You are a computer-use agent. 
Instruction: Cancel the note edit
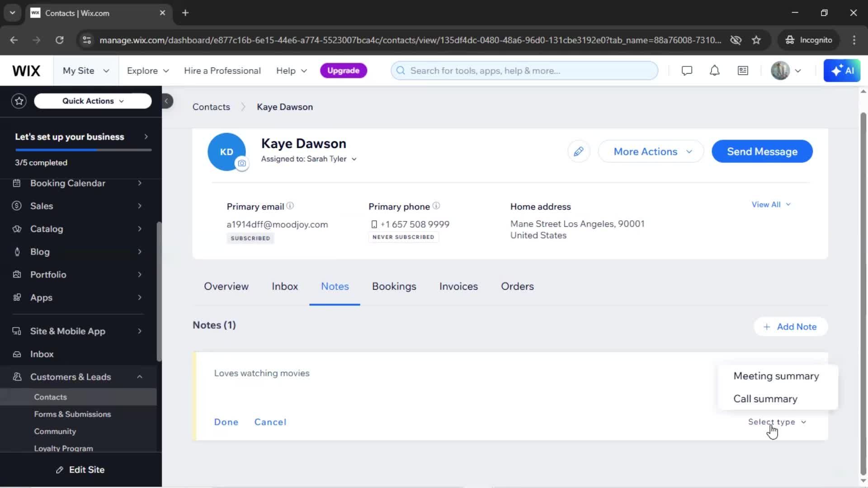[x=270, y=422]
